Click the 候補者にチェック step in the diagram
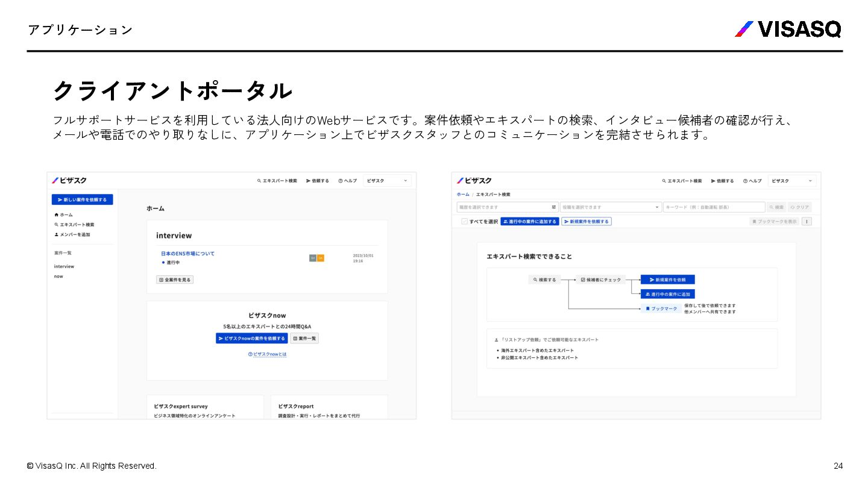This screenshot has height=488, width=868. [x=600, y=280]
